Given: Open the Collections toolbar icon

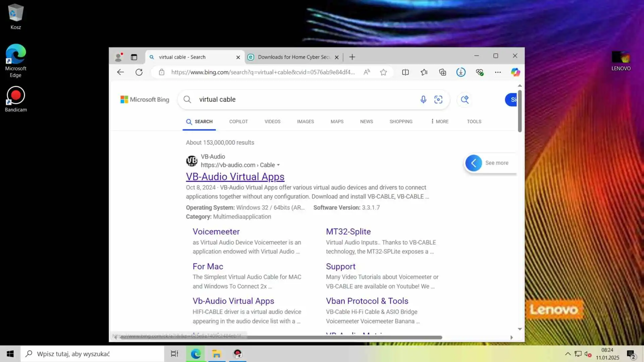Looking at the screenshot, I should coord(442,72).
